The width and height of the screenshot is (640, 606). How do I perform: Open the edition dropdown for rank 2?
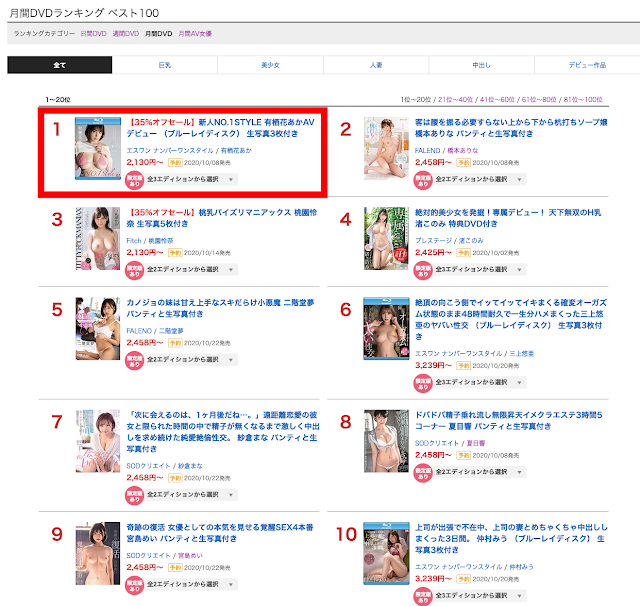point(480,179)
